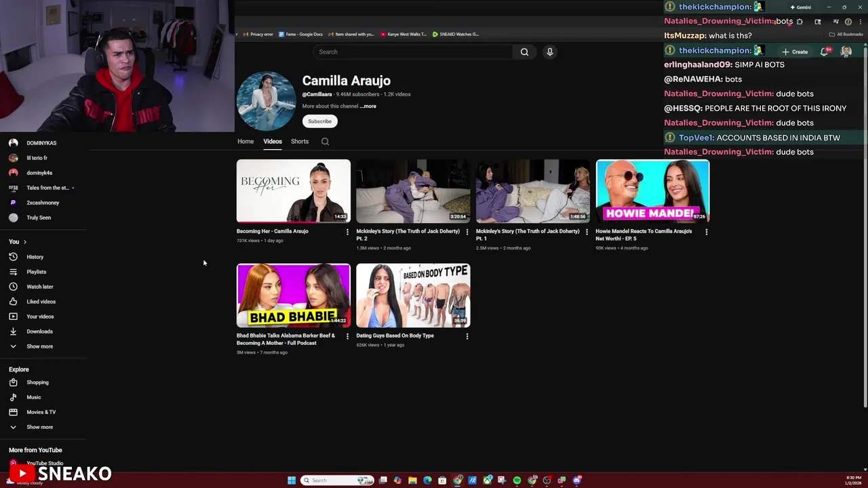Viewport: 868px width, 488px height.
Task: Select the Videos tab
Action: 273,142
